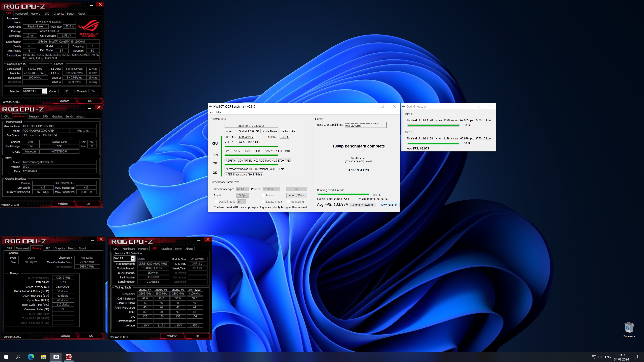Click Validate in the CPU tab window
The image size is (644, 362).
click(x=64, y=101)
